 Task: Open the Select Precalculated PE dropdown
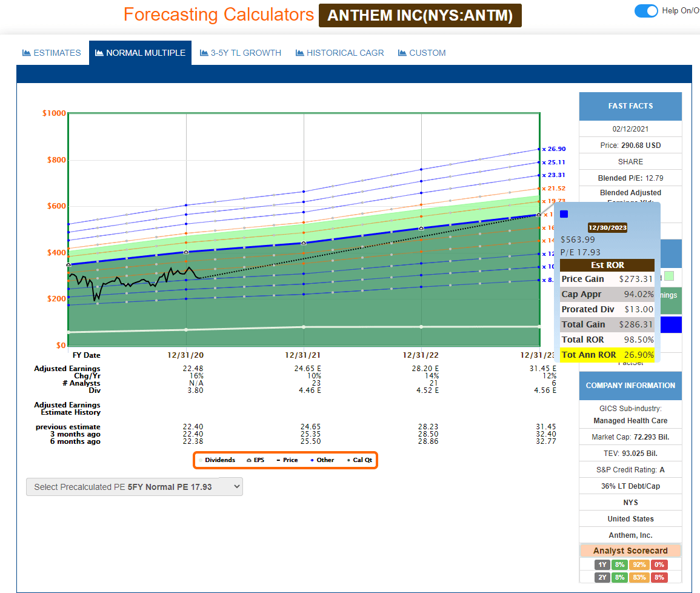click(134, 487)
